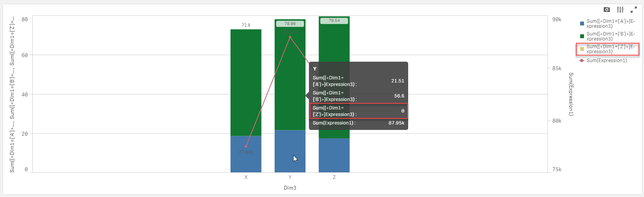Select the Dim1 'A' legend label text
Screen dimensions: 644x197
(x=611, y=24)
